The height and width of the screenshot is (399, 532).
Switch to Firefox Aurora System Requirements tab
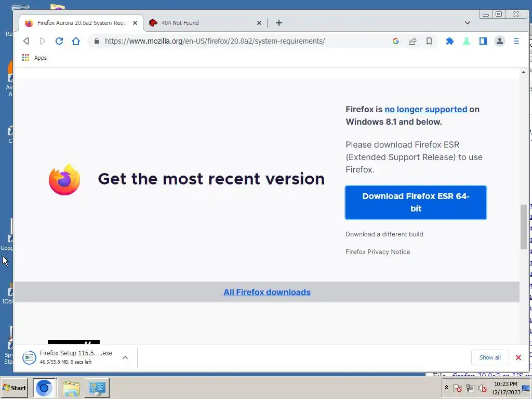click(x=82, y=23)
